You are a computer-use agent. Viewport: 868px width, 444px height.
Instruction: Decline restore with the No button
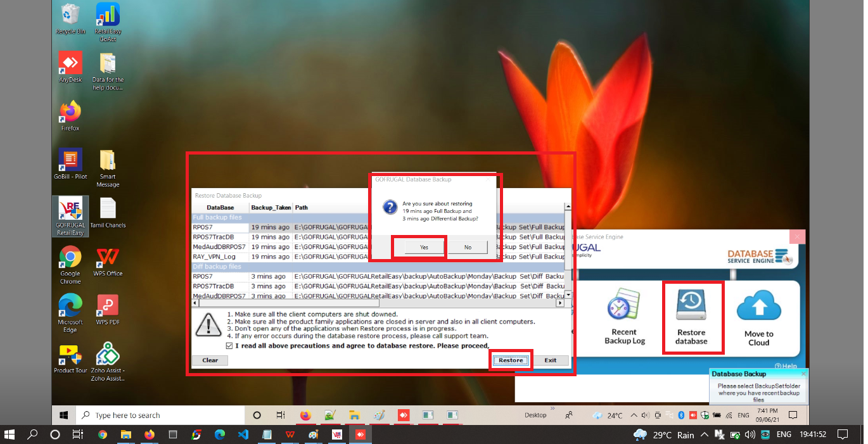click(x=468, y=247)
